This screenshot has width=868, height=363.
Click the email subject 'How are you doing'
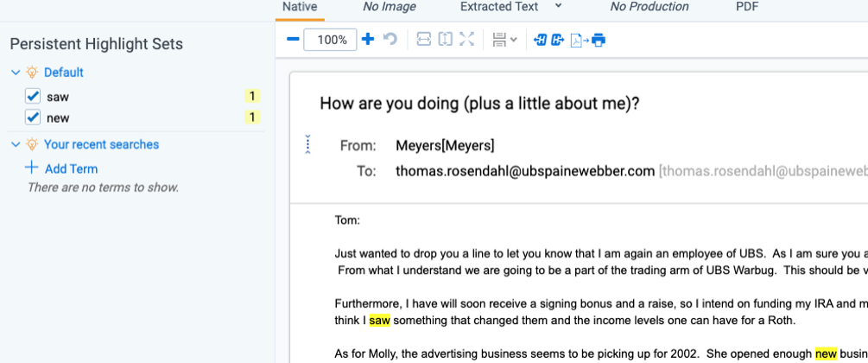click(x=479, y=104)
